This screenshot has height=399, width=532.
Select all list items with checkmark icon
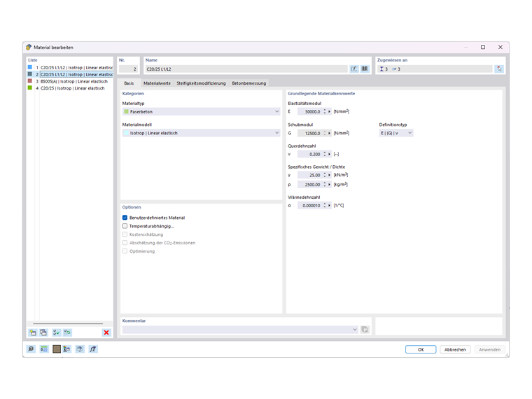[56, 332]
